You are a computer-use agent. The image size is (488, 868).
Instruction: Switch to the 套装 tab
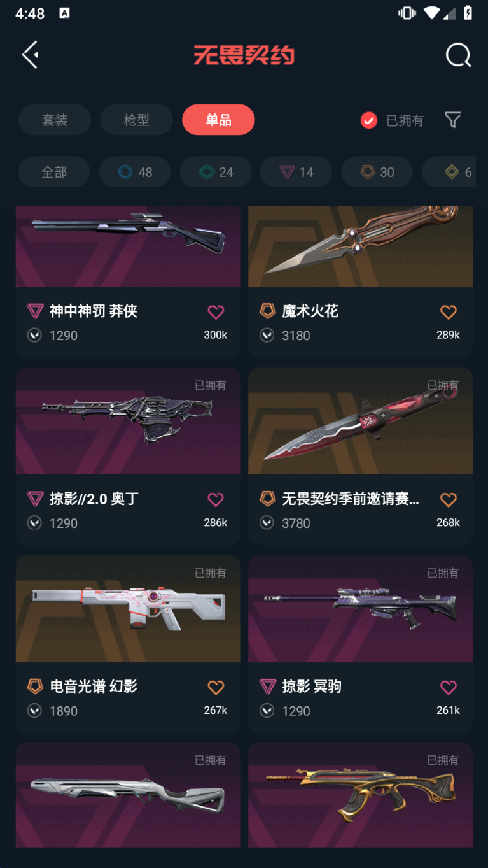[x=55, y=120]
